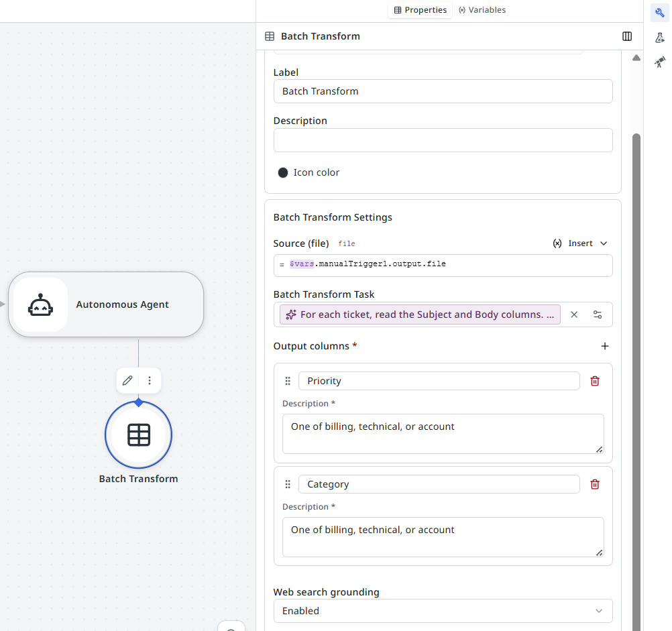Grab the Priority description resize grip

[x=599, y=449]
